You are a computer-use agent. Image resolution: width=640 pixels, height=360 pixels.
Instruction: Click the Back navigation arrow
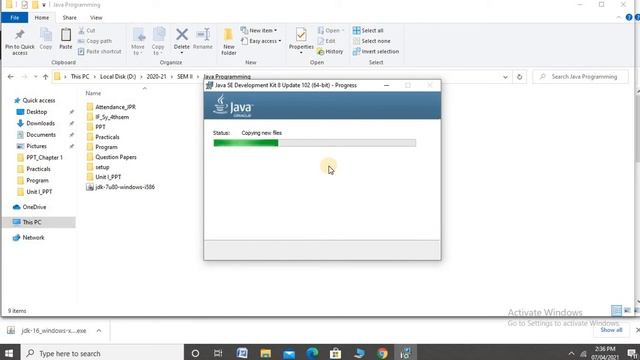click(x=11, y=77)
